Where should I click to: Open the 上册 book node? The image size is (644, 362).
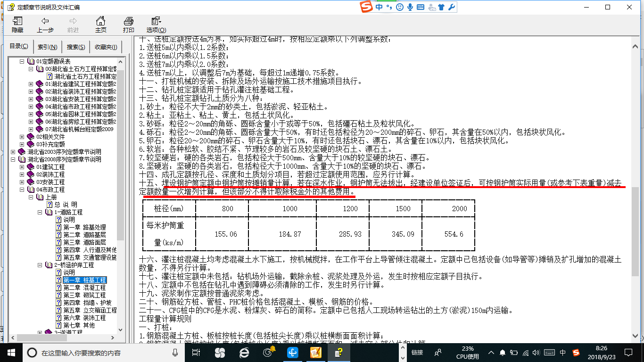[50, 197]
